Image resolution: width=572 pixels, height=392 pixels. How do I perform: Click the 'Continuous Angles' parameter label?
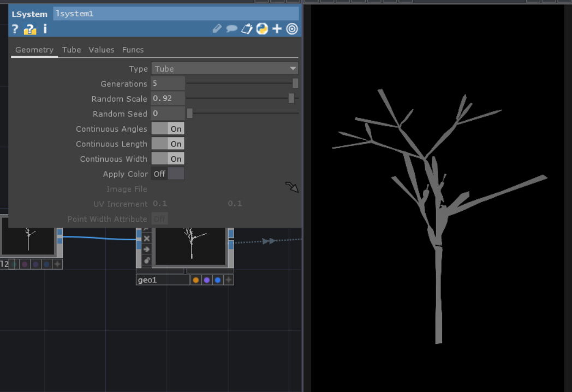[x=112, y=129]
